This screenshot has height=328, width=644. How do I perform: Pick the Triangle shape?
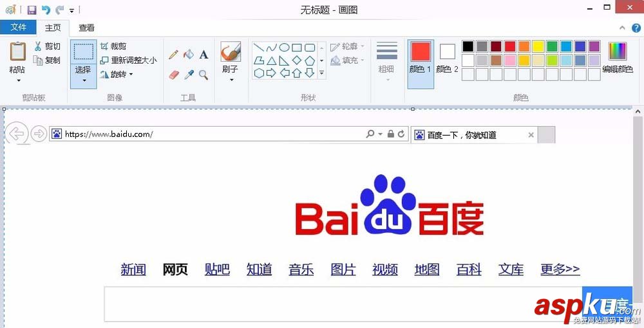271,60
